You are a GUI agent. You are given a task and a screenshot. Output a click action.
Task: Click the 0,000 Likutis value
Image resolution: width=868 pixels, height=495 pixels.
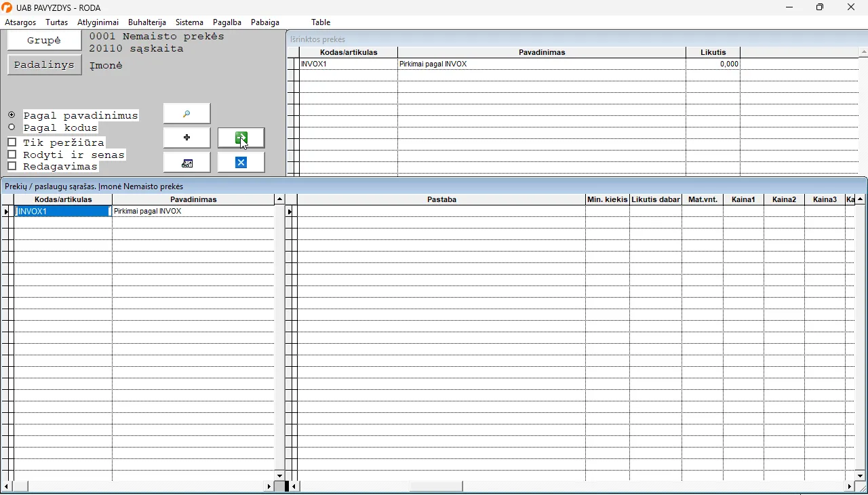(729, 64)
